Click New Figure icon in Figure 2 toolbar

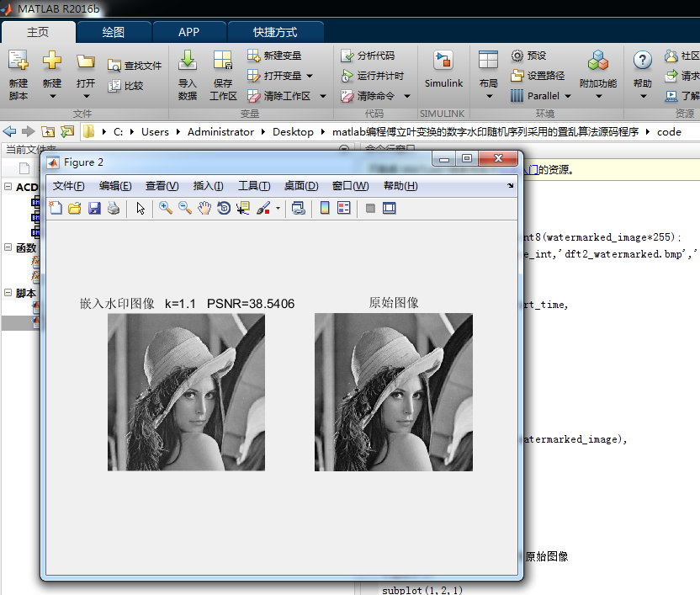pos(56,208)
